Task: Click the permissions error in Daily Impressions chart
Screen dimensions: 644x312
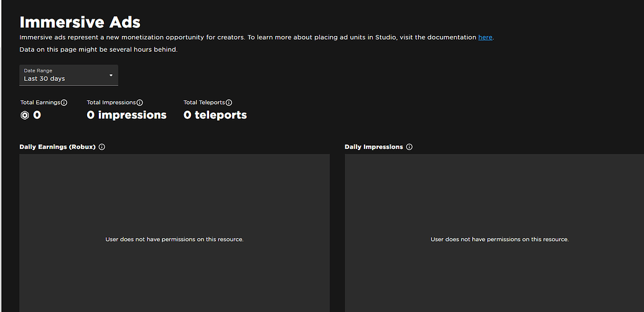Action: (x=500, y=239)
